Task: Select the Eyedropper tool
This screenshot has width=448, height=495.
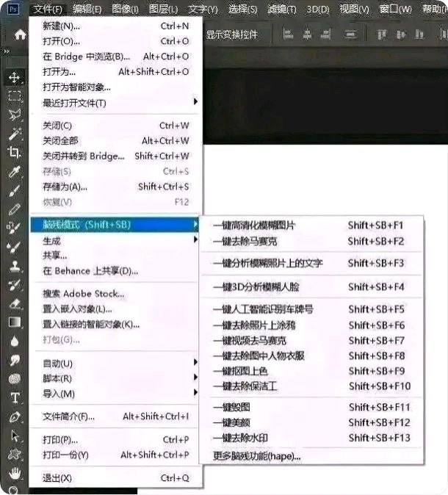Action: (x=14, y=172)
